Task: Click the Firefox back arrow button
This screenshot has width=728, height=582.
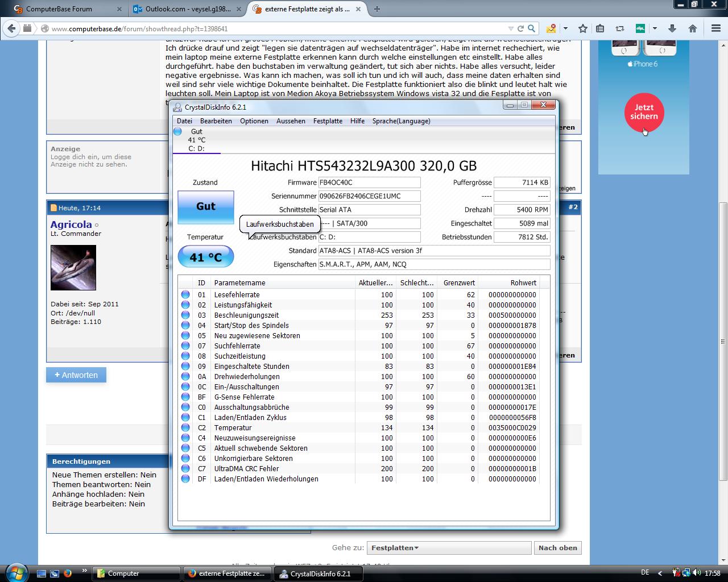Action: click(11, 28)
